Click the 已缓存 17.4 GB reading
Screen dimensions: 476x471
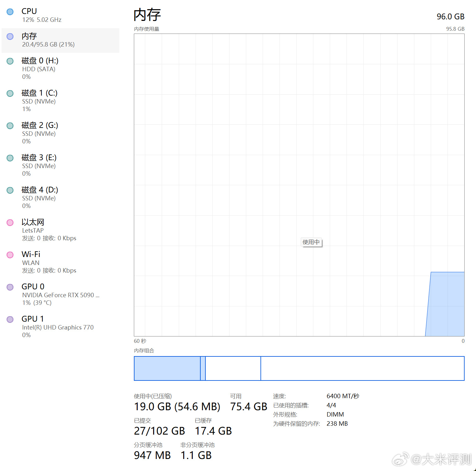213,431
